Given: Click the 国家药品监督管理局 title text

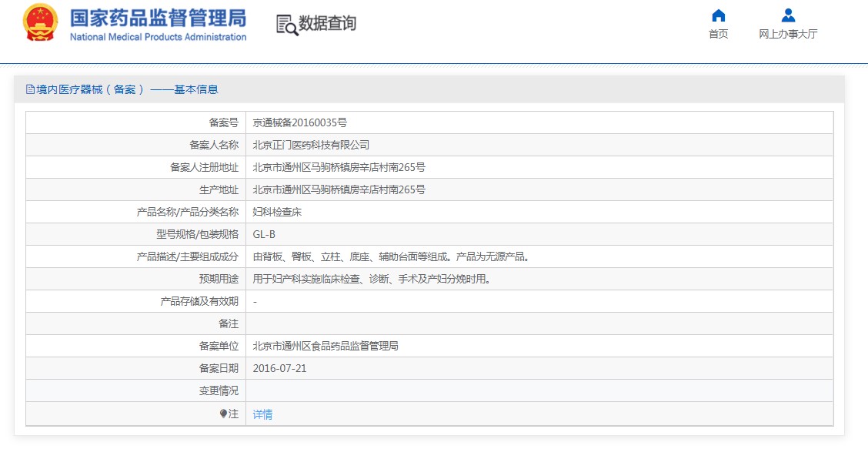Looking at the screenshot, I should click(x=159, y=18).
